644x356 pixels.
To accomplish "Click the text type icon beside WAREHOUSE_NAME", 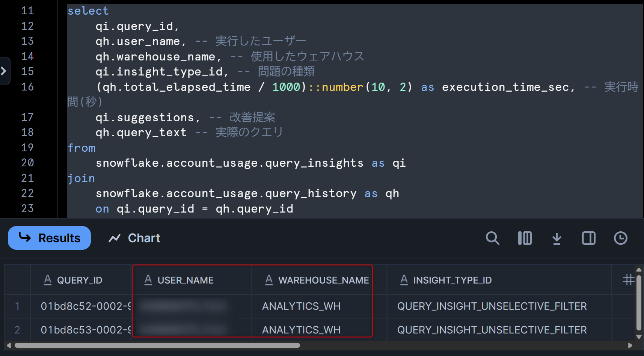I will [x=269, y=280].
